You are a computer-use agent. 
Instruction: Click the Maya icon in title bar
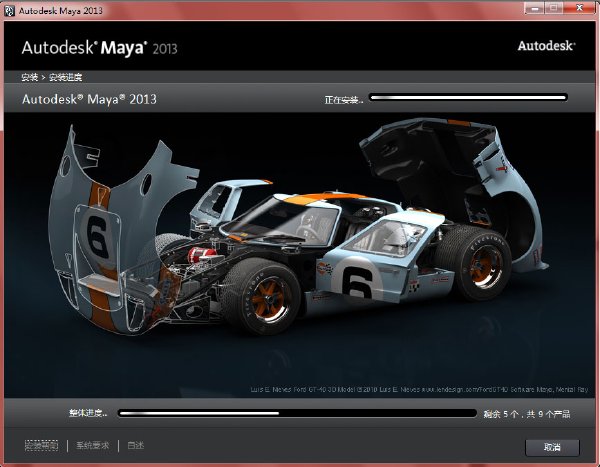[x=9, y=10]
